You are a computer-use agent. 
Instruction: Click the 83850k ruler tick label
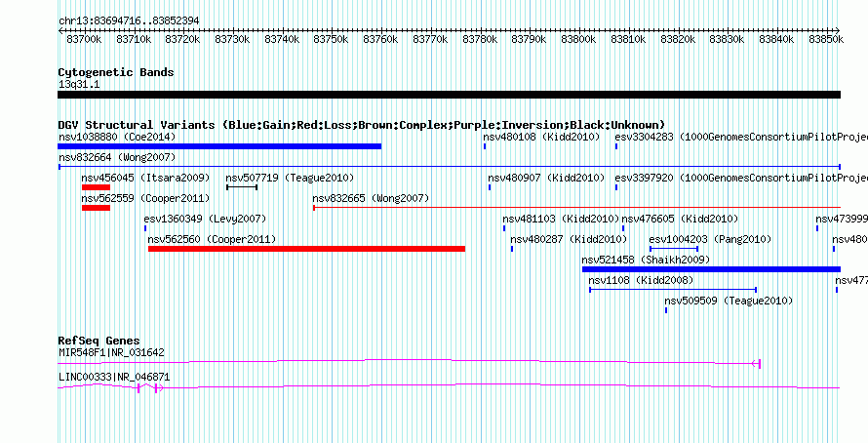[x=826, y=39]
